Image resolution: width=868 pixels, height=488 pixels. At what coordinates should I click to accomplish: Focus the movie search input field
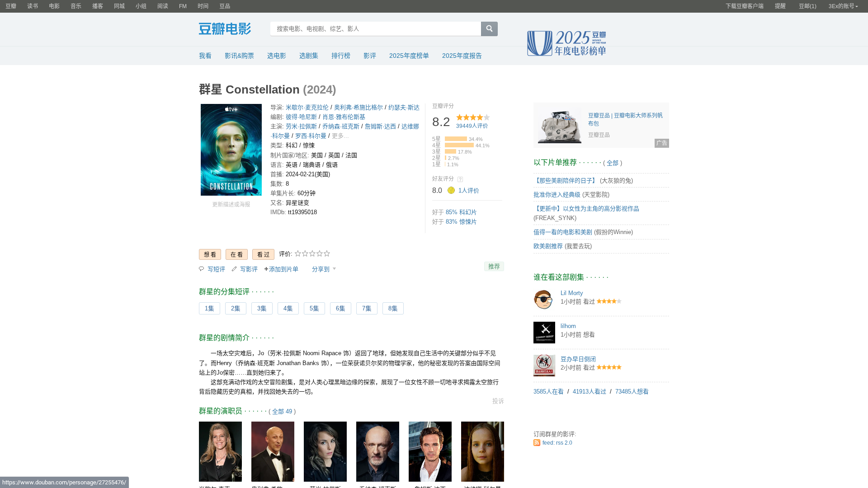[x=376, y=29]
